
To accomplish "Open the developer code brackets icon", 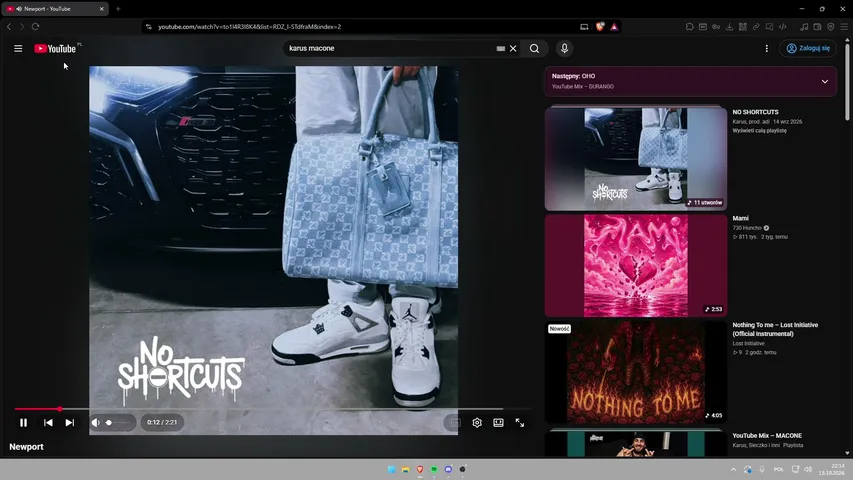I will [782, 27].
